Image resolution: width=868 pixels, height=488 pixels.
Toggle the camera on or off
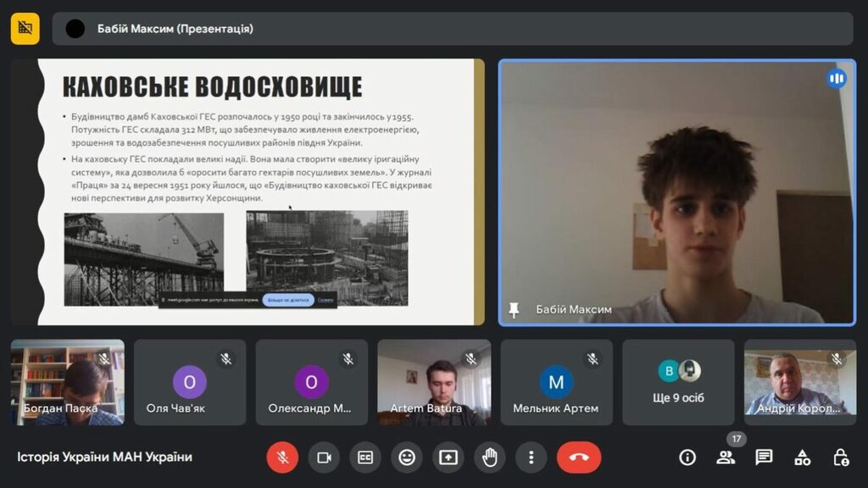click(x=324, y=457)
